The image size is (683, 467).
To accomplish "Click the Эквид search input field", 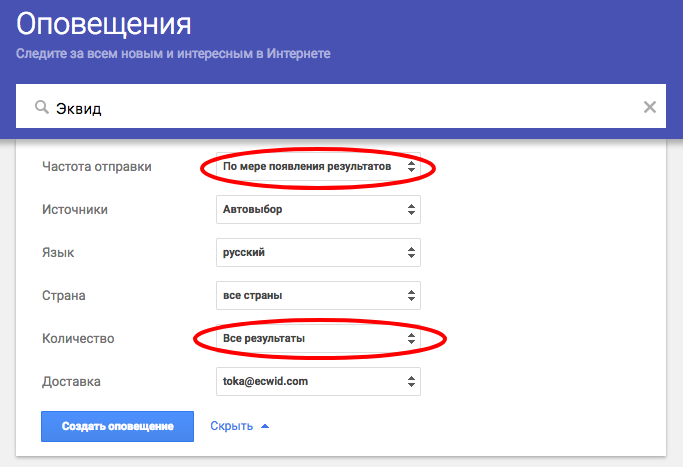I will click(341, 106).
